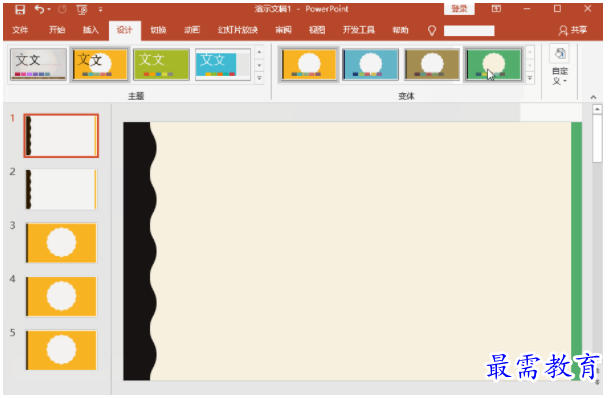Select slide 1 thumbnail
608x398 pixels.
click(x=61, y=135)
